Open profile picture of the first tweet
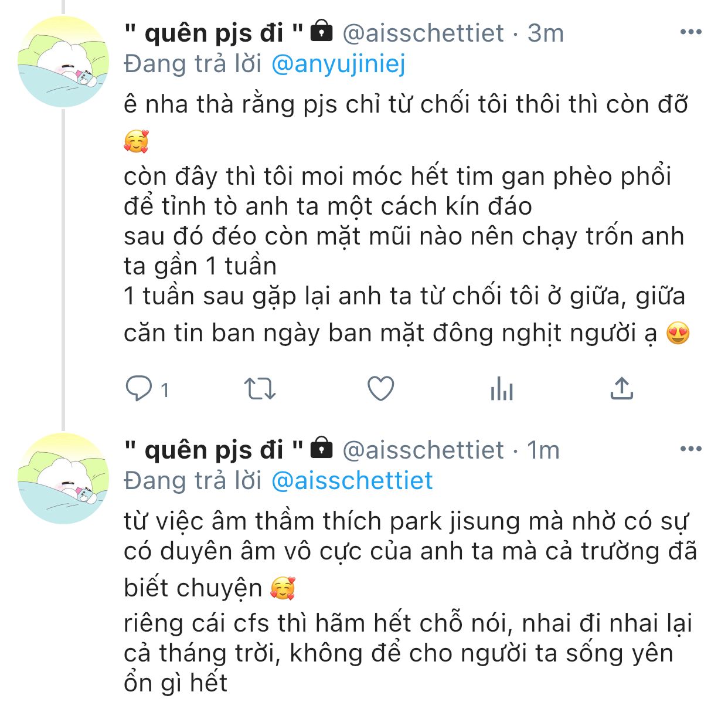This screenshot has width=728, height=709. 63,62
